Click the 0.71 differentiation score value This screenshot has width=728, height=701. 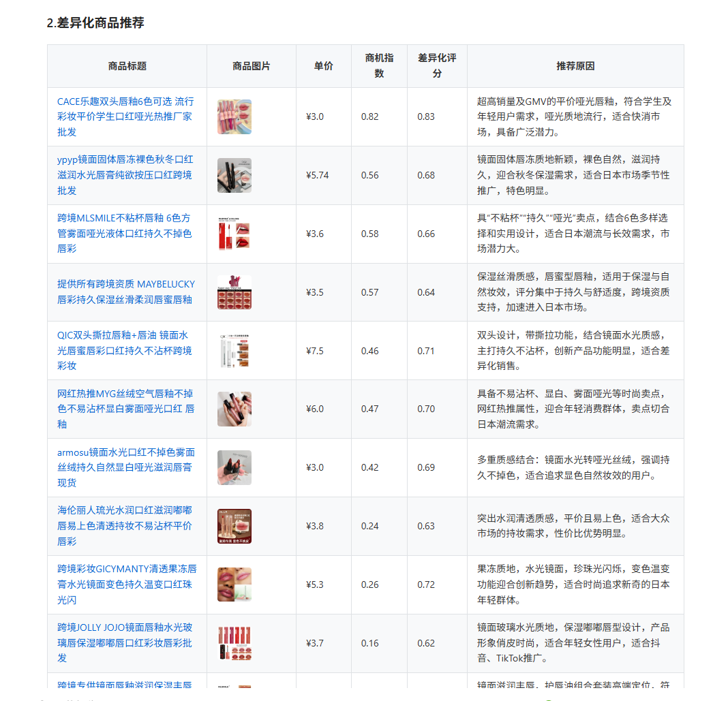coord(426,351)
